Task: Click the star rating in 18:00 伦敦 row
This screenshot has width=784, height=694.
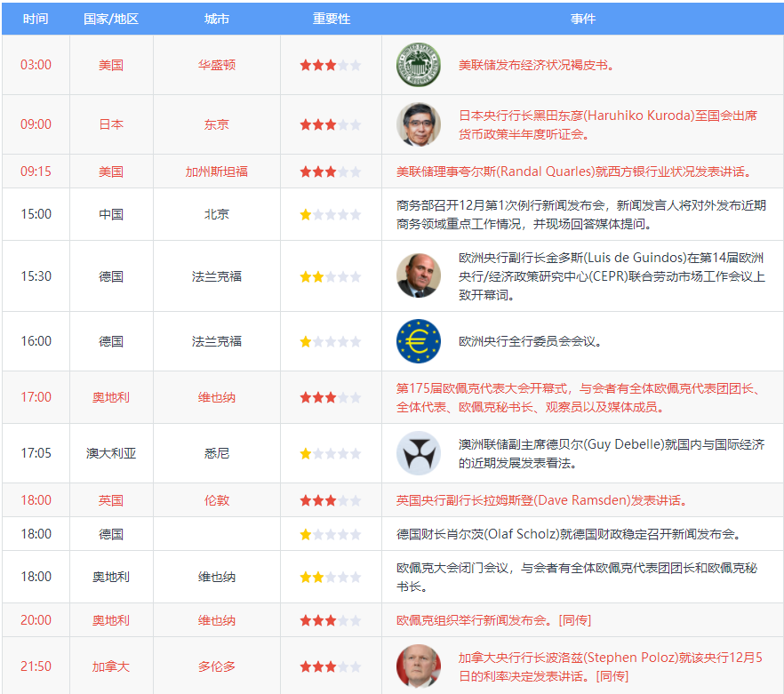Action: [x=331, y=500]
